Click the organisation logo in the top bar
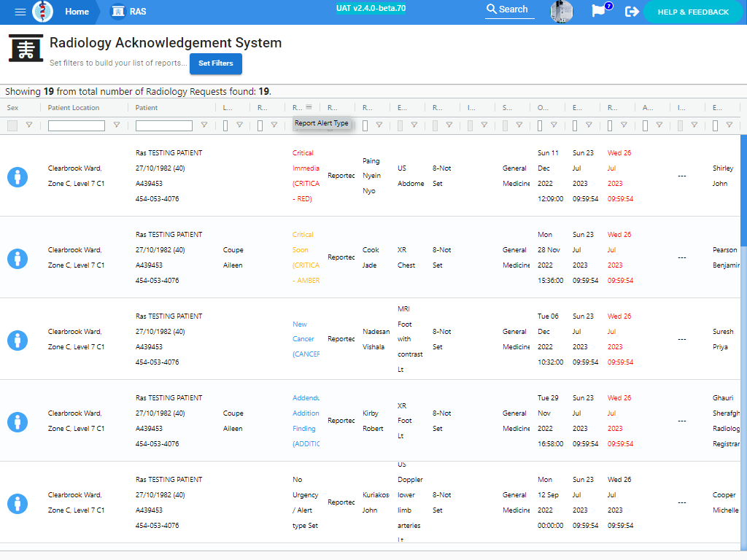The image size is (747, 560). [42, 12]
